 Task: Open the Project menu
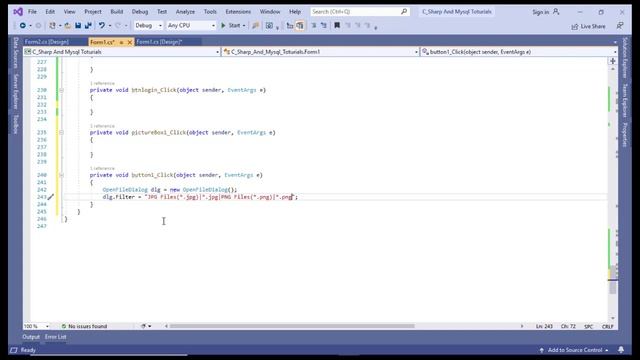click(x=93, y=11)
